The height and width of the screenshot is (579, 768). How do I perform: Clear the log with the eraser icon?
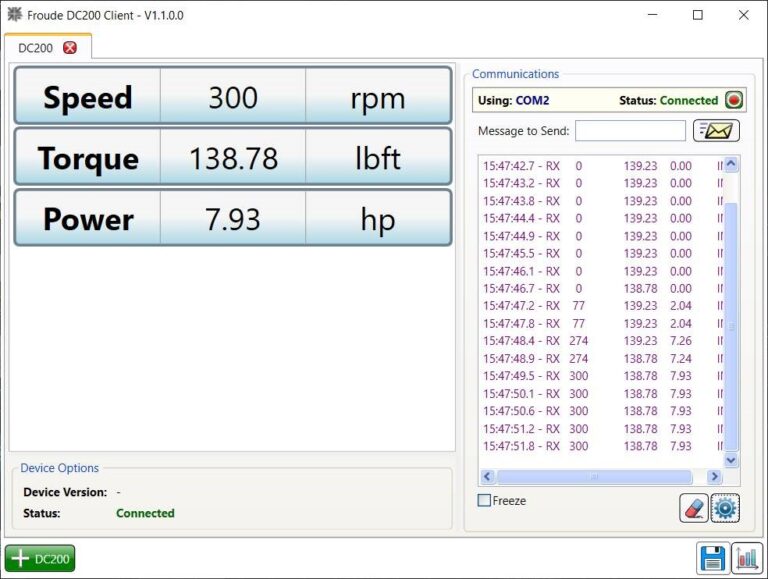tap(693, 508)
